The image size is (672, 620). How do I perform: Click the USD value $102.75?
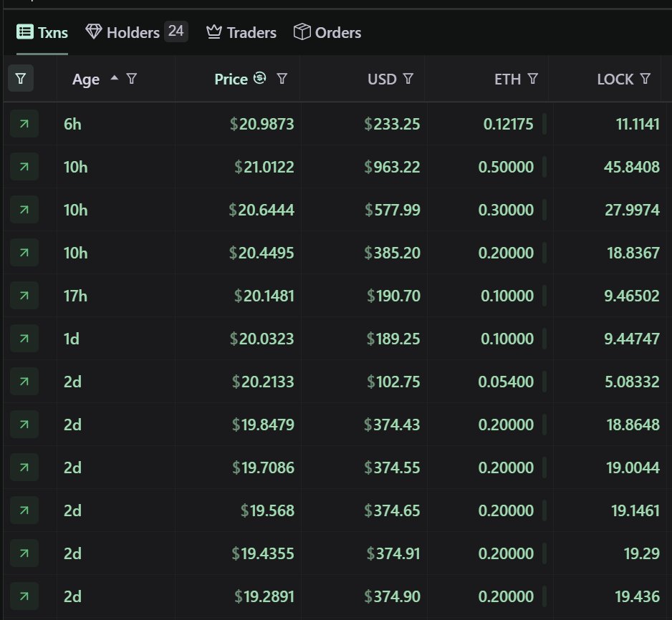[393, 382]
